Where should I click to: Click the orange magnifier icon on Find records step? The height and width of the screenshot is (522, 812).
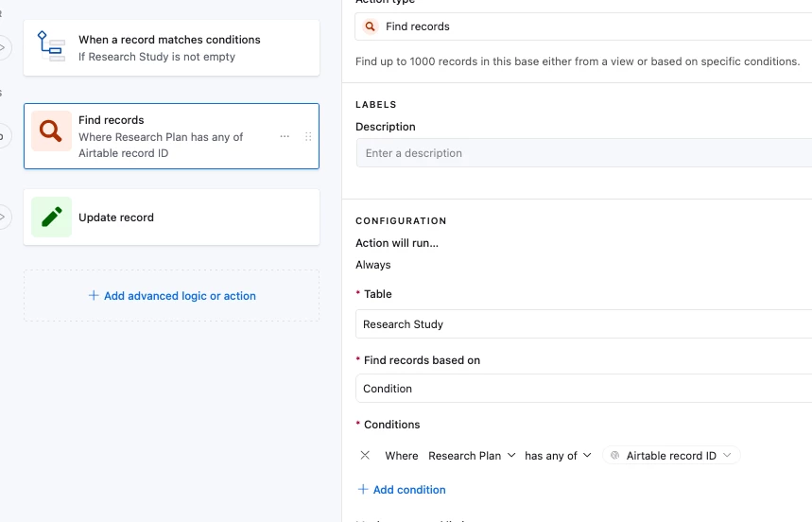[51, 131]
